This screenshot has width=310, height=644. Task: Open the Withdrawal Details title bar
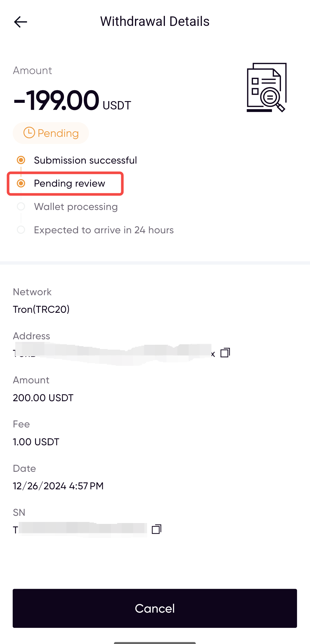155,21
